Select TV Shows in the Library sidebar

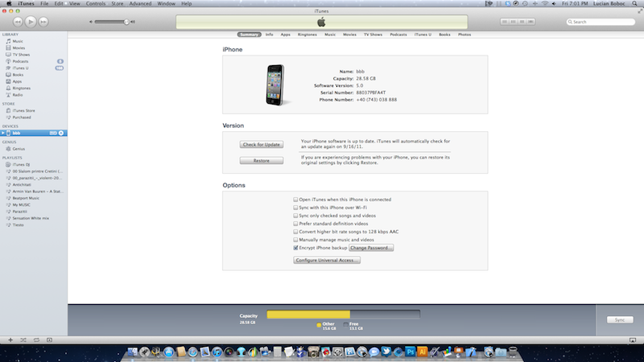(x=21, y=55)
